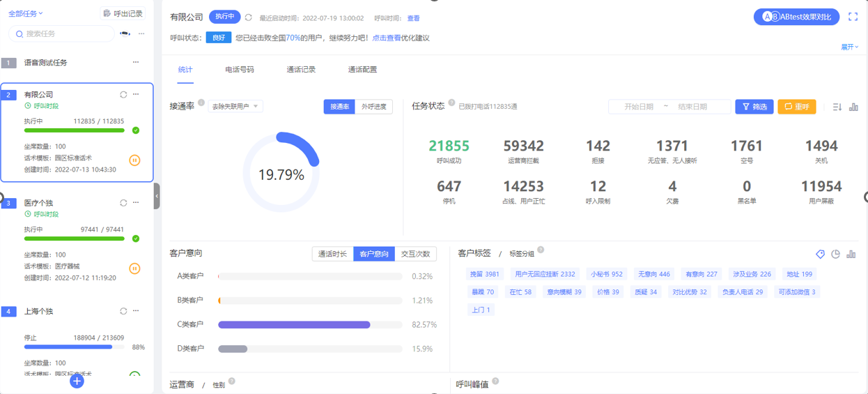Screen dimensions: 868x394
Task: Click the blue plus button to add task
Action: 77,381
